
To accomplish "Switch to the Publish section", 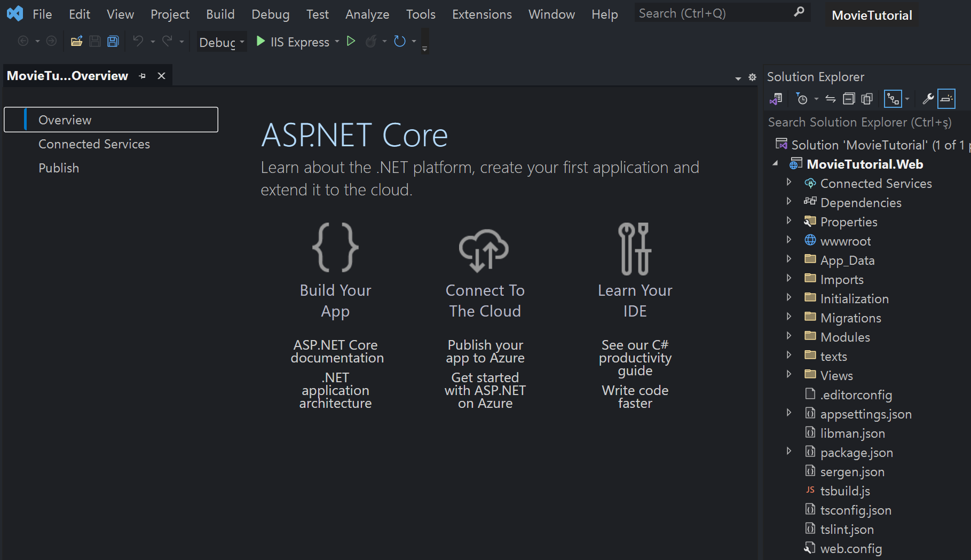I will (x=59, y=168).
